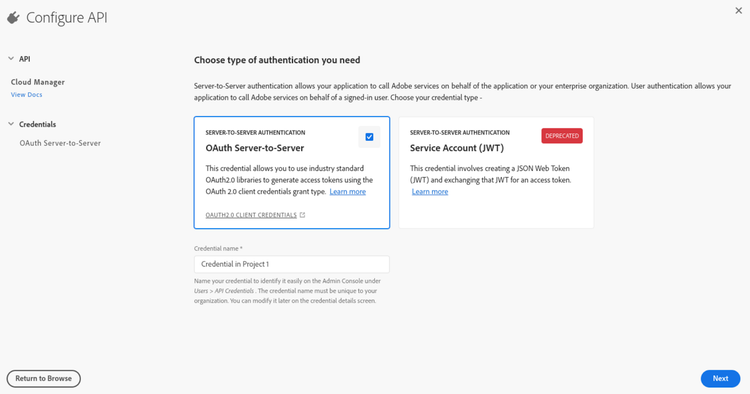Select the Service Account (JWT) card
Image resolution: width=750 pixels, height=394 pixels.
(x=496, y=173)
